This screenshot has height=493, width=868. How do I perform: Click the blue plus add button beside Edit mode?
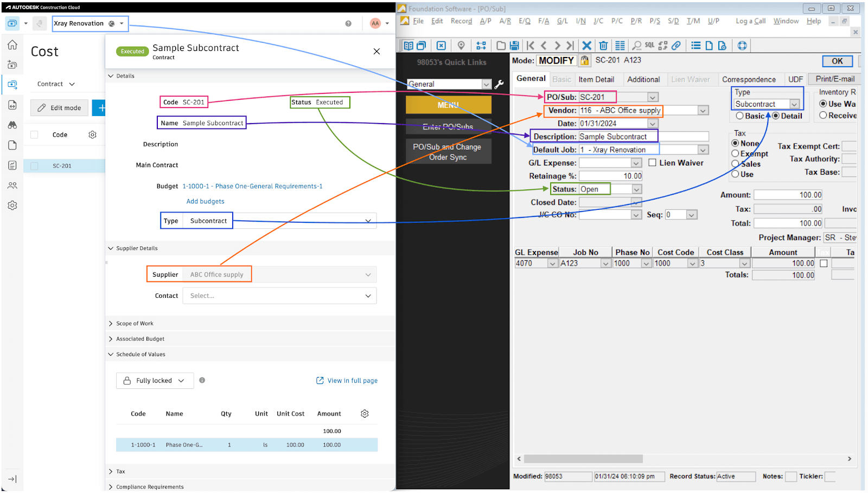(99, 108)
